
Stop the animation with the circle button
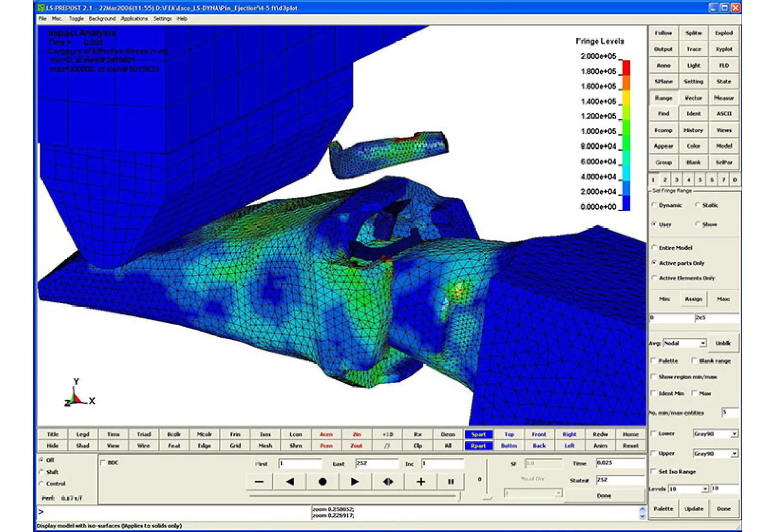pyautogui.click(x=323, y=482)
